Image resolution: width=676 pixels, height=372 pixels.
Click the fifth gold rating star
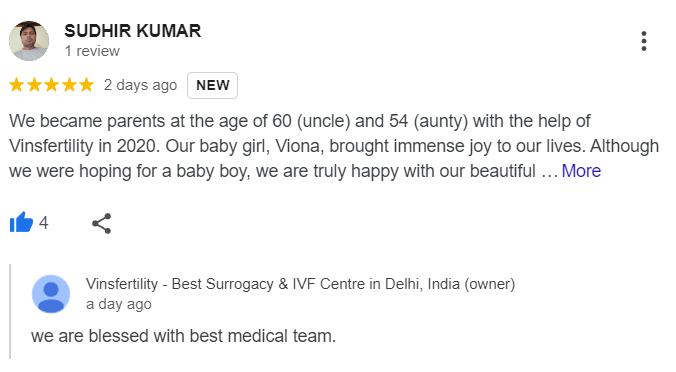[86, 84]
